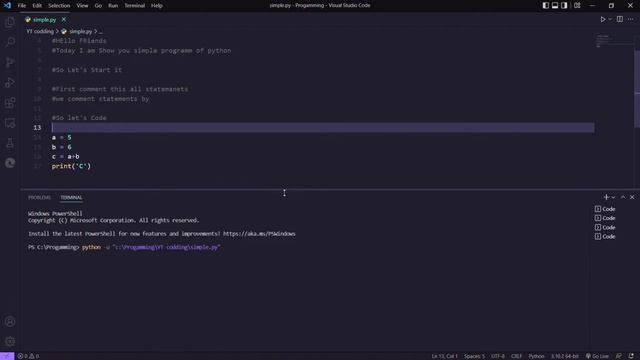640x360 pixels.
Task: Create a new terminal with plus icon
Action: [606, 197]
